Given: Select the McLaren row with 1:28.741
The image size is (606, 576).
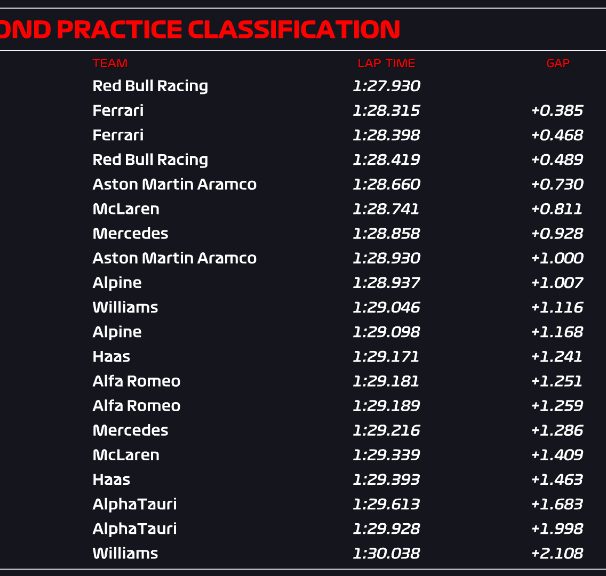Looking at the screenshot, I should (x=303, y=209).
